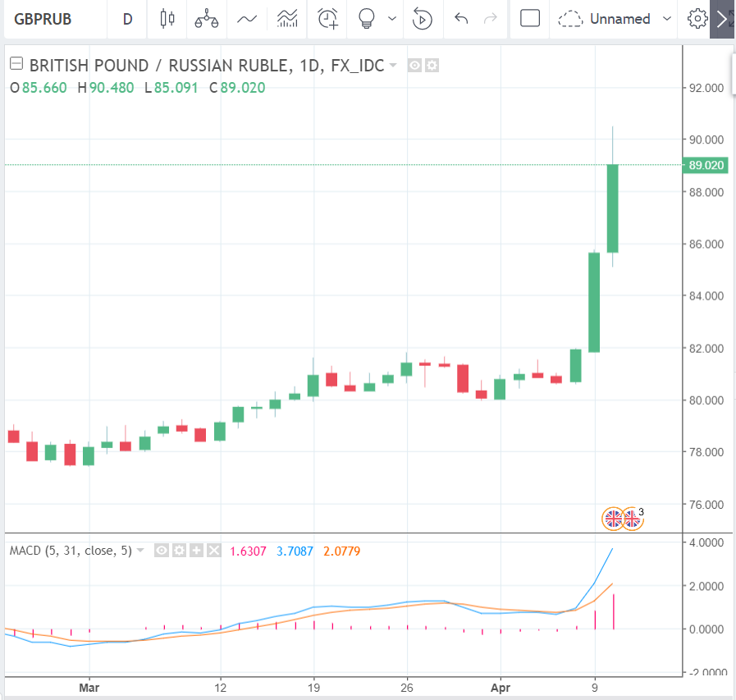Start bar replay mode

(422, 19)
